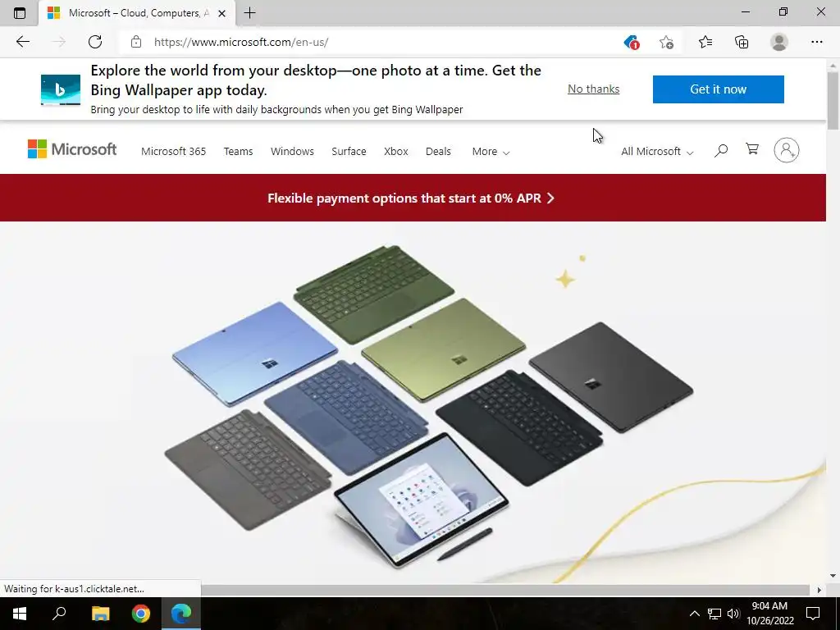Click the Get it now button
This screenshot has height=630, width=840.
(719, 89)
